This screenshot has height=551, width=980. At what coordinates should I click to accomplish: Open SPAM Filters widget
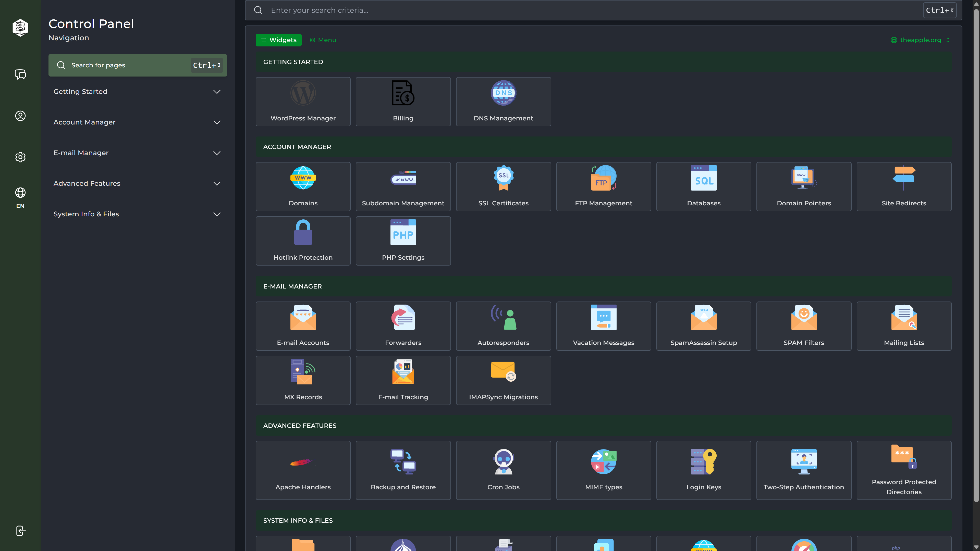(803, 326)
